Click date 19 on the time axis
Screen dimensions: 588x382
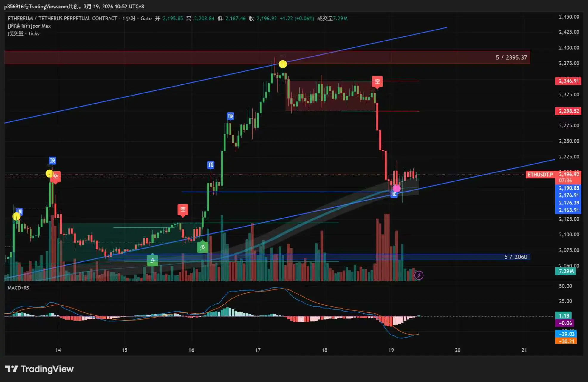coord(391,350)
